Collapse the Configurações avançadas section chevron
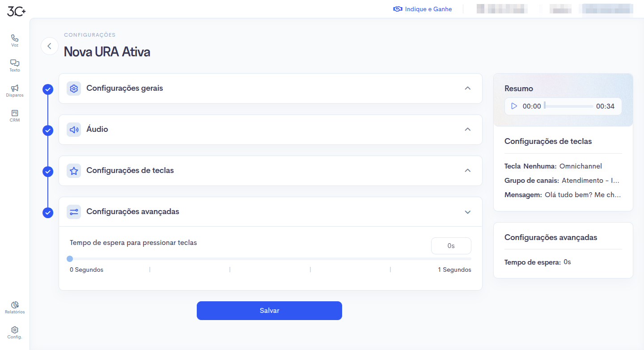The height and width of the screenshot is (350, 644). click(468, 212)
